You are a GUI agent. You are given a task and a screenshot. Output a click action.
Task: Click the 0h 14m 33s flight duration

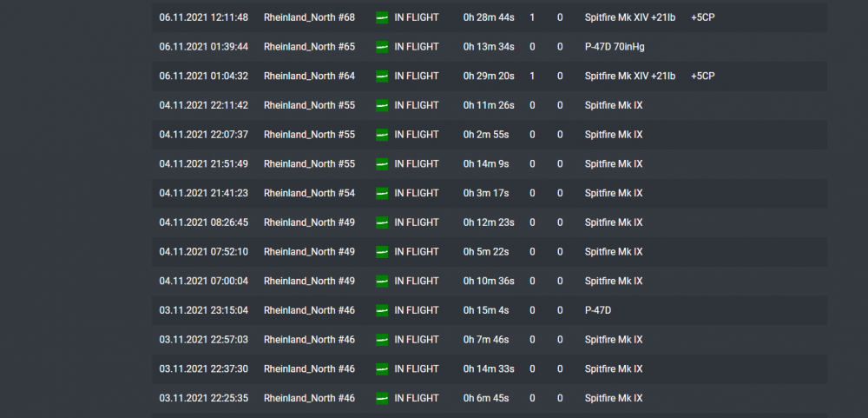pos(489,368)
